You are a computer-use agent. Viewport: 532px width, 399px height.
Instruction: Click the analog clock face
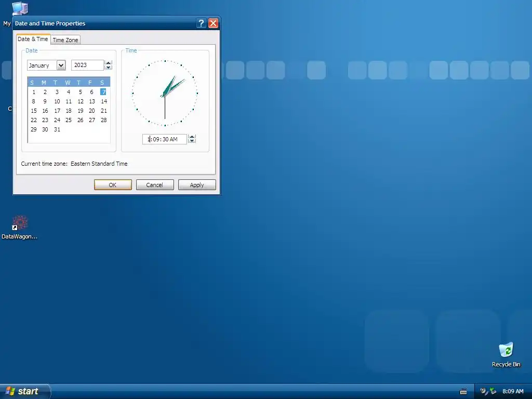(165, 93)
